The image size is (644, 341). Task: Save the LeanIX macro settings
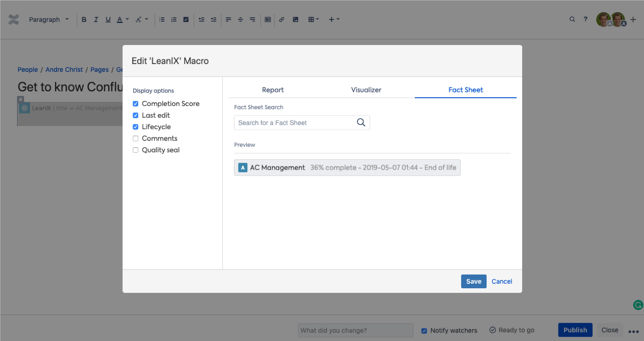click(473, 281)
